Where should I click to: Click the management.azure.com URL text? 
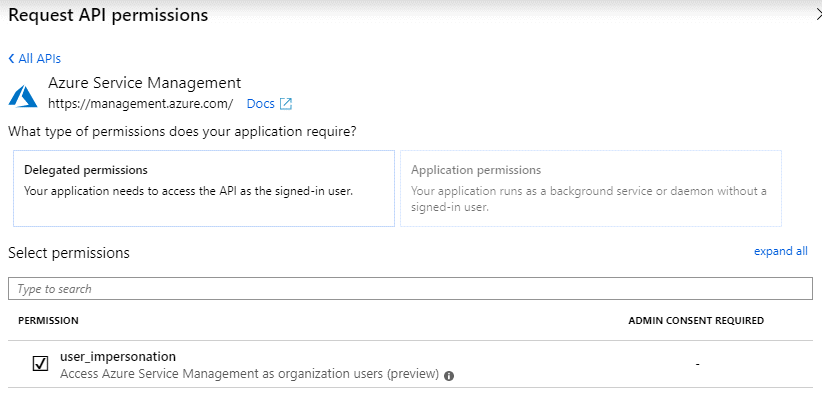coord(140,104)
